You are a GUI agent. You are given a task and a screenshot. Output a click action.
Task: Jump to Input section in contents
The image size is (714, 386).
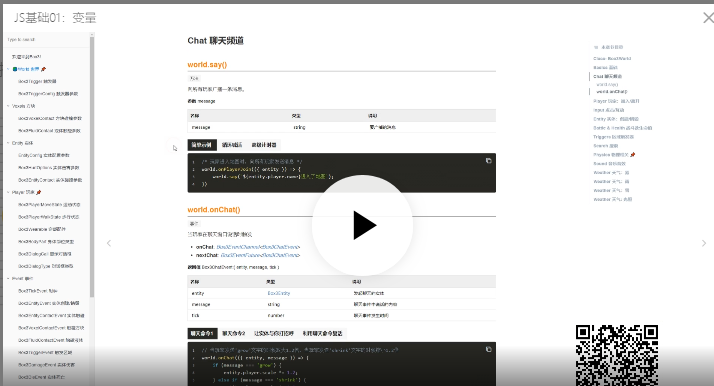pos(608,110)
